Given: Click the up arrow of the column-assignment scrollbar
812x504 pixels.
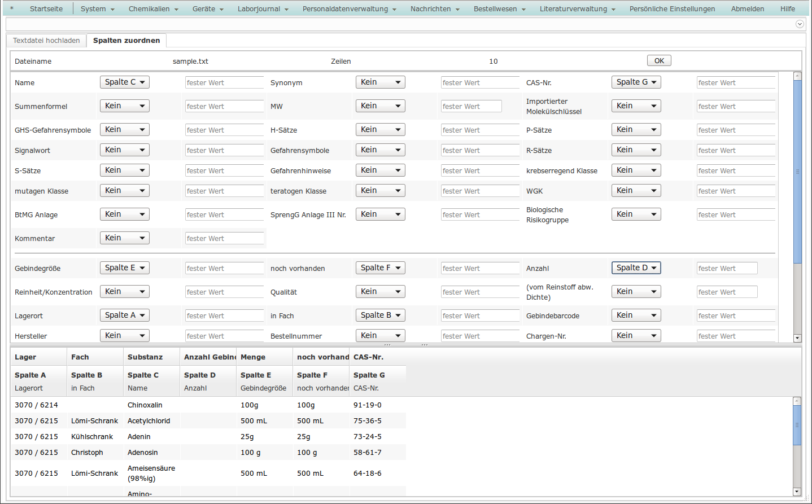Looking at the screenshot, I should (797, 76).
